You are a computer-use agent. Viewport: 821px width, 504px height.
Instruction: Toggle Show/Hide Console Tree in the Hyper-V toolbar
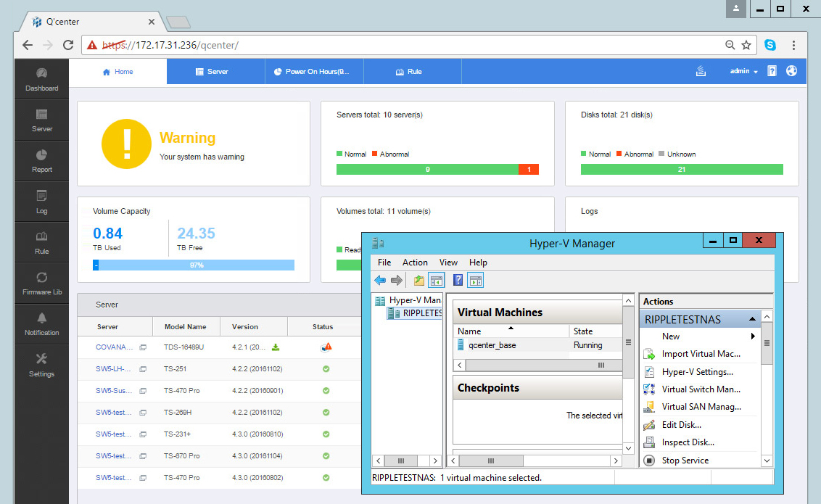click(436, 281)
